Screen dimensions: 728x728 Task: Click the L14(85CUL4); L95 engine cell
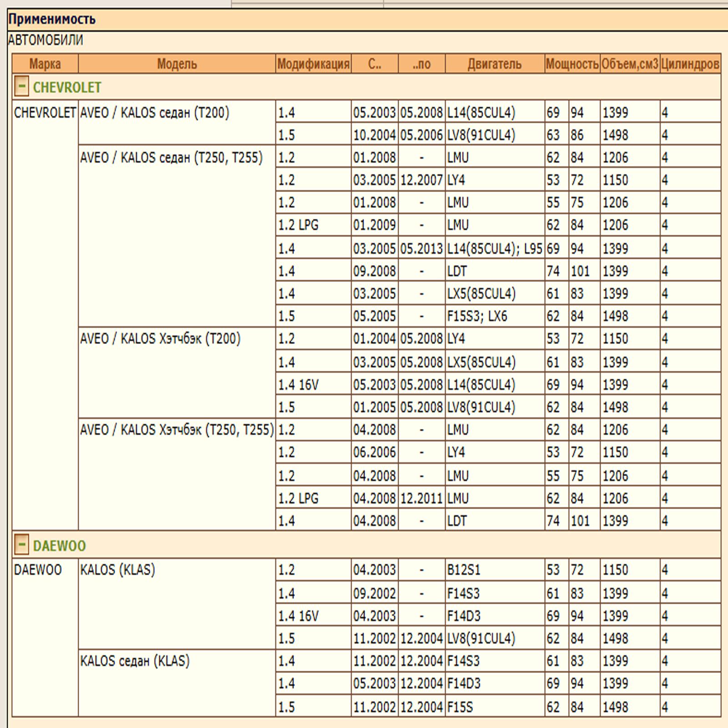pyautogui.click(x=495, y=248)
